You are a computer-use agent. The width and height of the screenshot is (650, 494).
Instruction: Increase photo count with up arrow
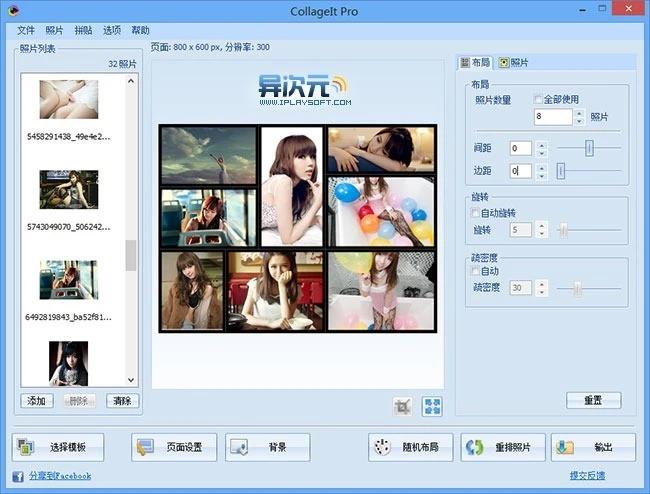580,113
